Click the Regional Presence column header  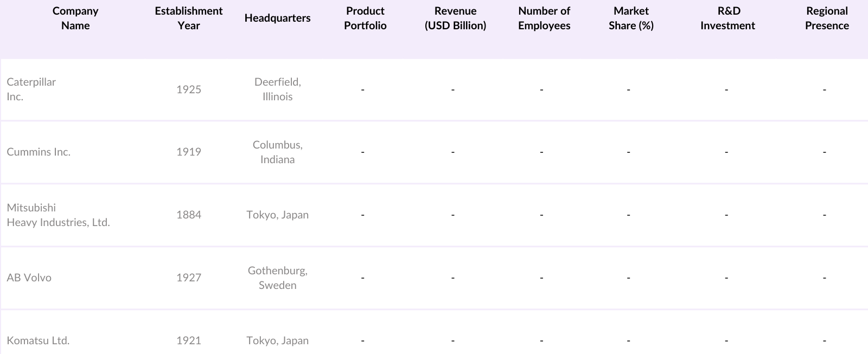pyautogui.click(x=827, y=18)
